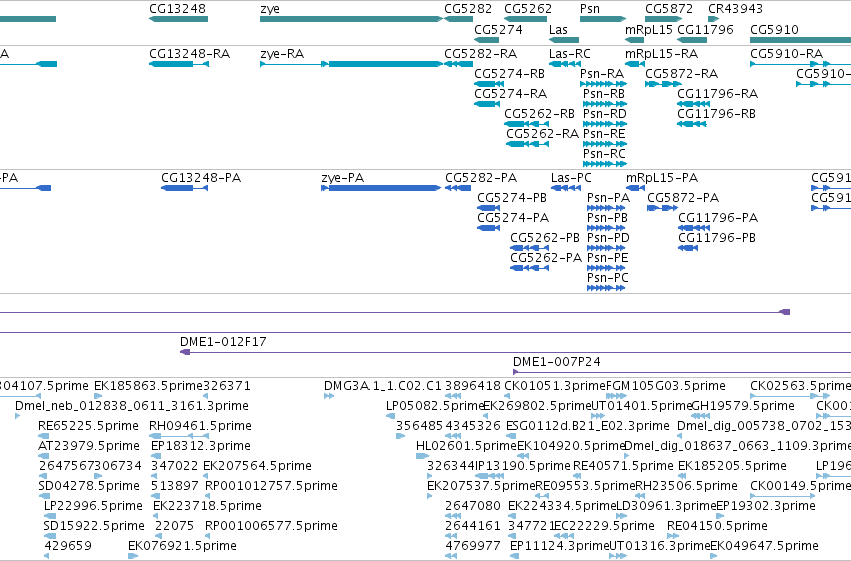Select the EK049647.5prime EST label

tap(764, 546)
